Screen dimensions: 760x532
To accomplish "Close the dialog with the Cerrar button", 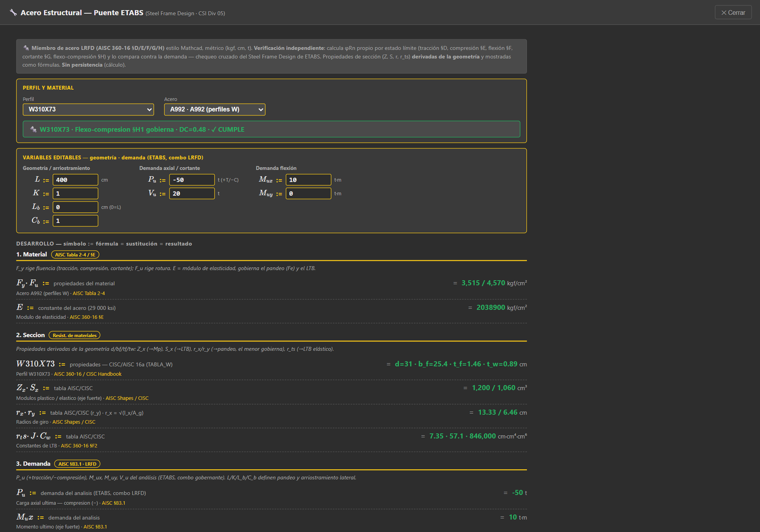I will 733,12.
